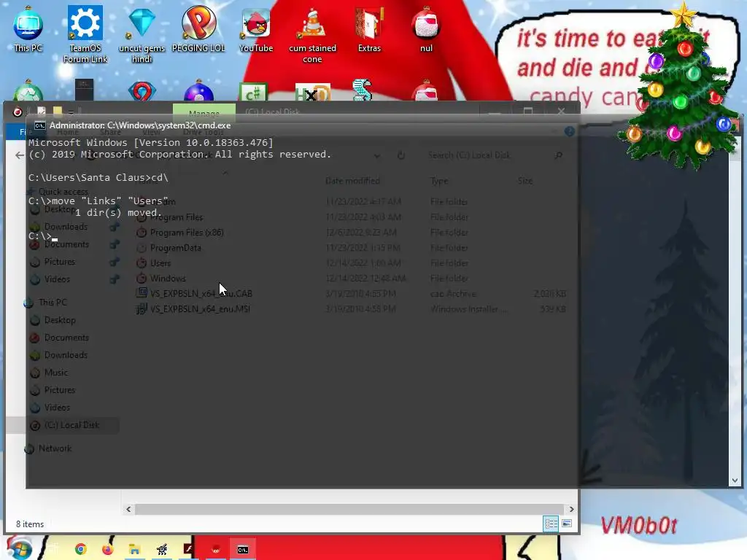Click the red taskbar app icon next to cmd
This screenshot has height=560, width=747.
(216, 550)
